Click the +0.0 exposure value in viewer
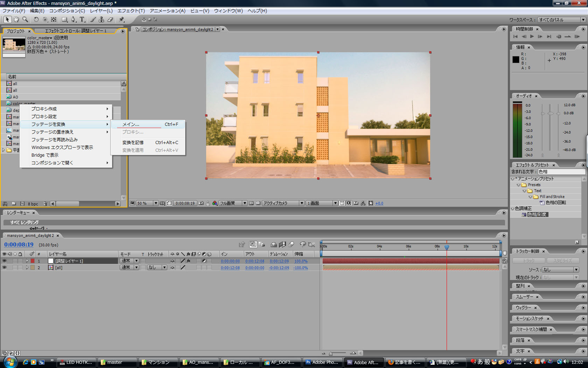This screenshot has width=588, height=368. (379, 204)
